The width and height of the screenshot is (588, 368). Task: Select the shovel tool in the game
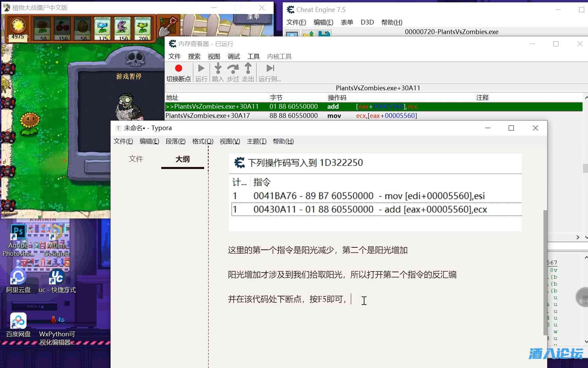coord(168,27)
